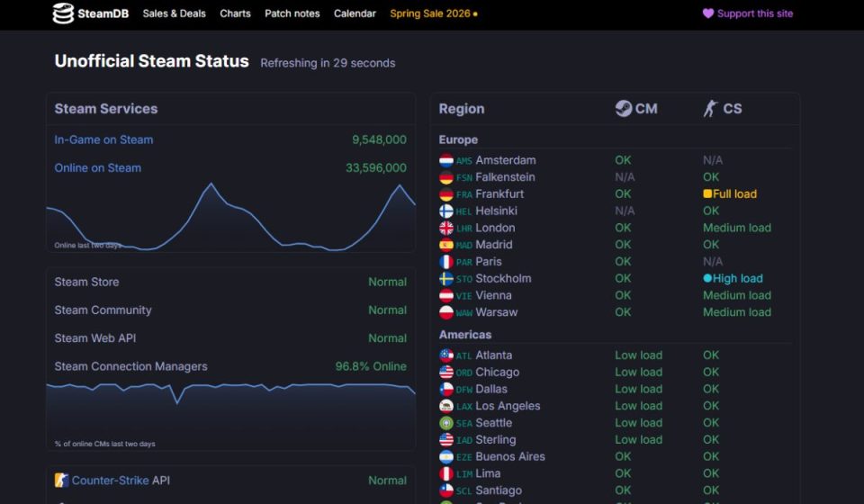Click the 96.8% Online value
Viewport: 864px width, 504px height.
[371, 366]
